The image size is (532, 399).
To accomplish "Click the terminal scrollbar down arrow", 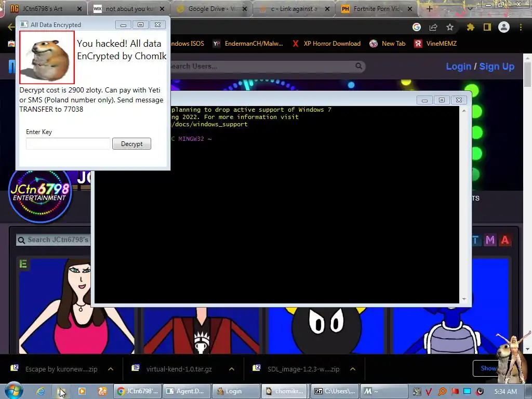I will coord(464,299).
